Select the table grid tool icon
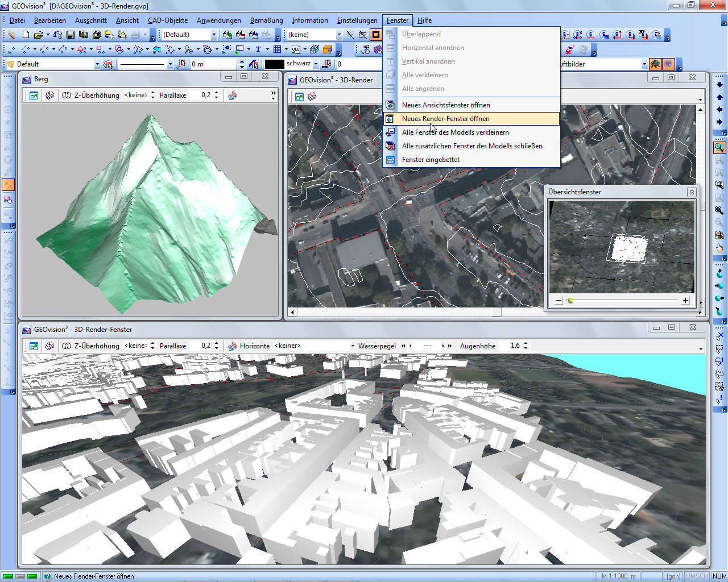 (277, 49)
